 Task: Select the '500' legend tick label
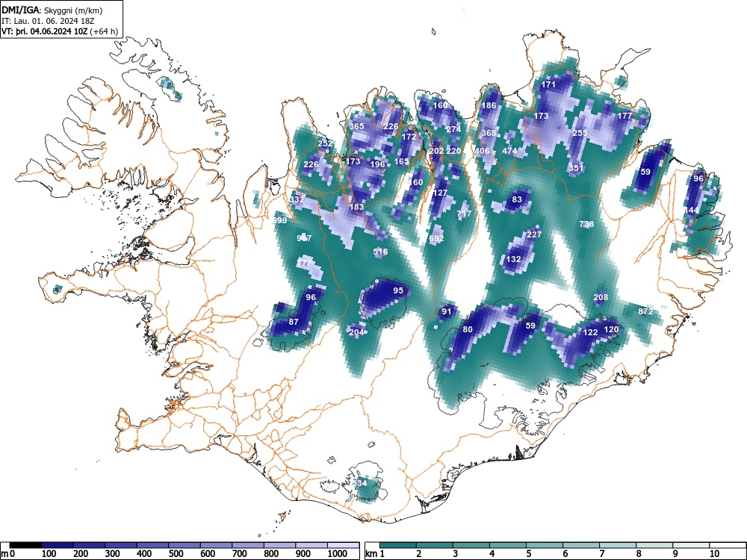pyautogui.click(x=176, y=554)
